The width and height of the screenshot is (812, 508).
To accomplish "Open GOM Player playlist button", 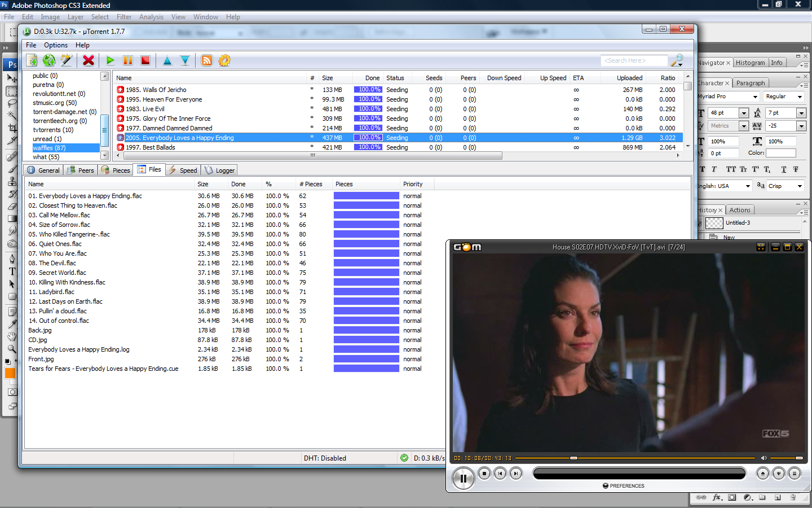I will click(x=795, y=474).
